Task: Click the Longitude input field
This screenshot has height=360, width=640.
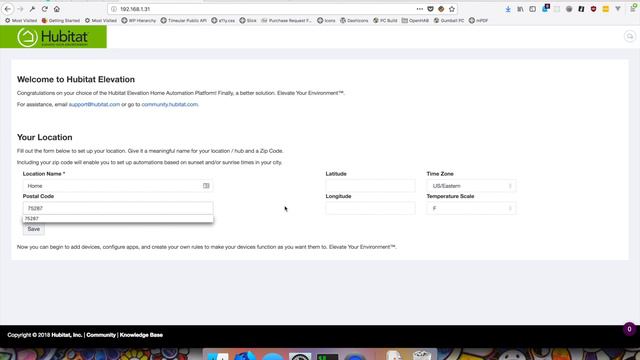Action: coord(371,208)
